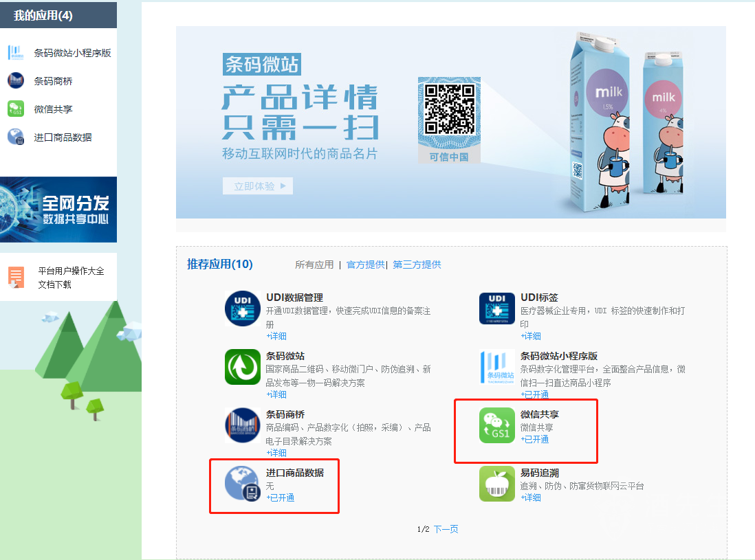Click 移动互联网时代的商品名片 banner subtitle

300,154
